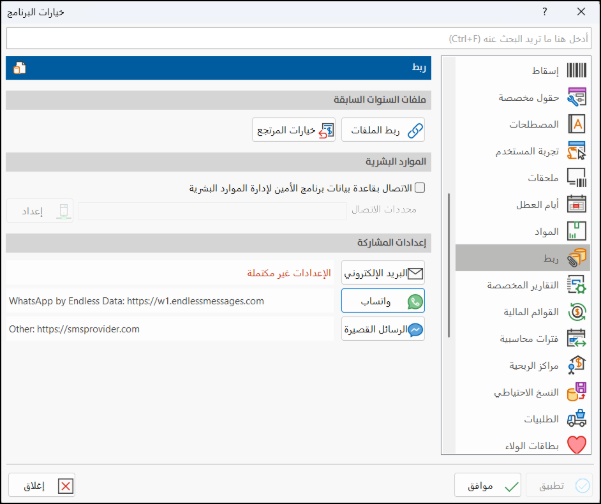Click ربط الملفات link files button
This screenshot has width=601, height=504.
383,130
